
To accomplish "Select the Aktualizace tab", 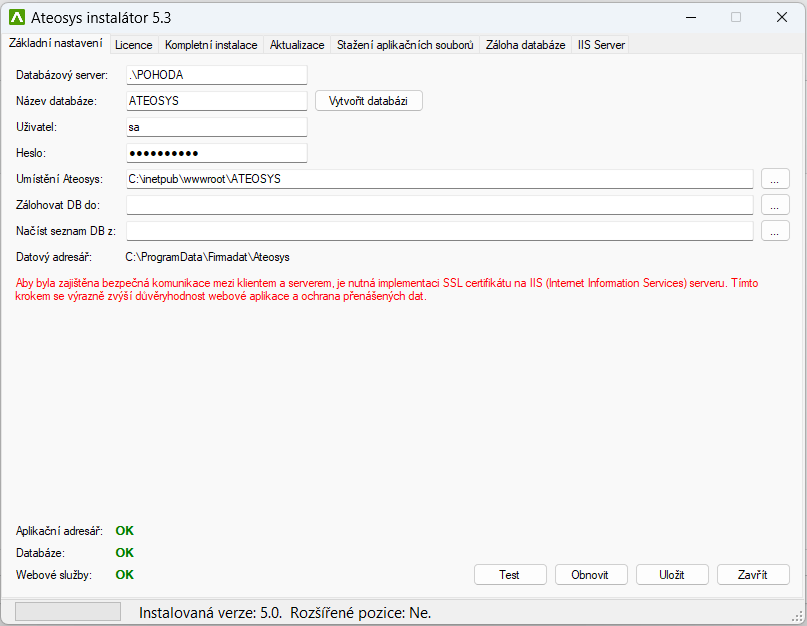I will [297, 45].
